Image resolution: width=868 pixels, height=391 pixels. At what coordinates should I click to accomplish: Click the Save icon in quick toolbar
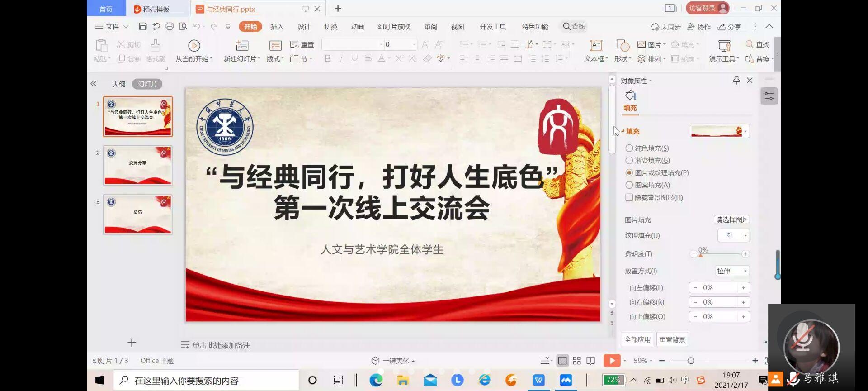coord(142,26)
